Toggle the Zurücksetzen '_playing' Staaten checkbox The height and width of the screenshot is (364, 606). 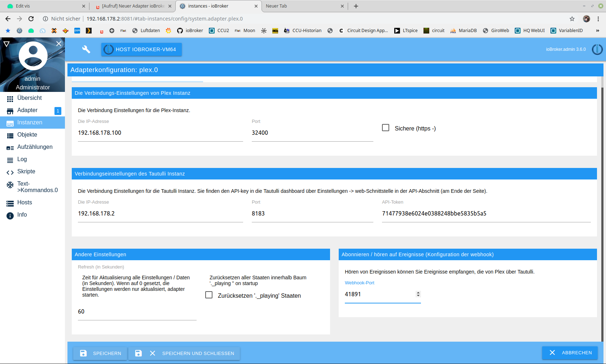click(209, 295)
